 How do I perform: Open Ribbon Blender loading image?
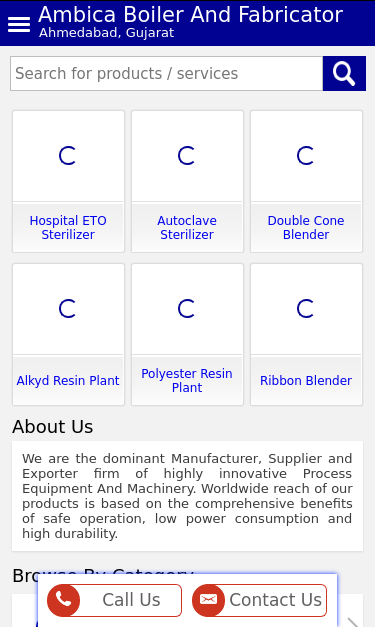(306, 309)
